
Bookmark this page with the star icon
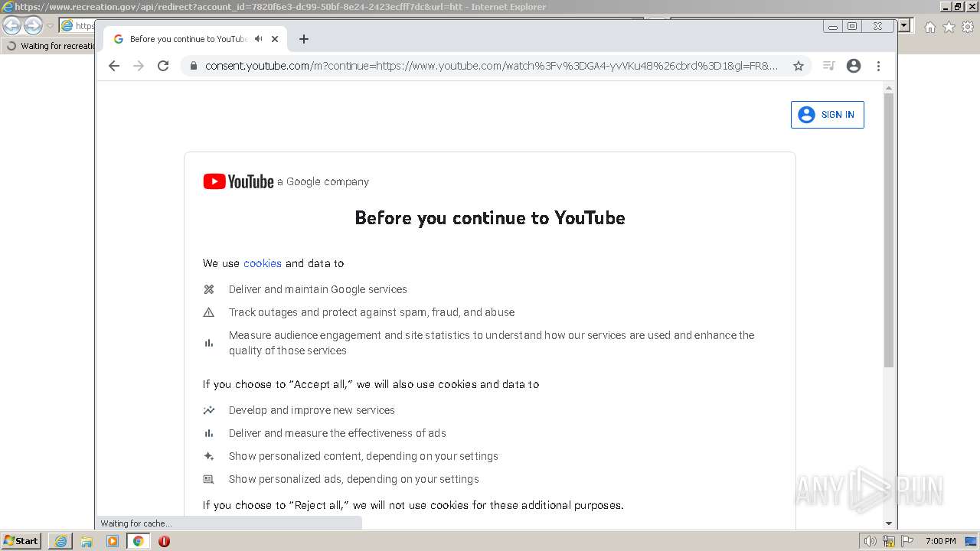coord(799,66)
